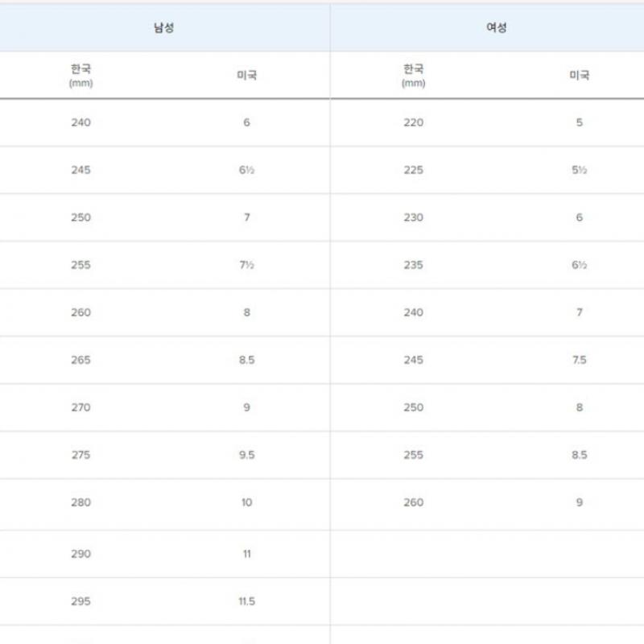The image size is (644, 644).
Task: Click men's US size 11 cell
Action: point(246,554)
